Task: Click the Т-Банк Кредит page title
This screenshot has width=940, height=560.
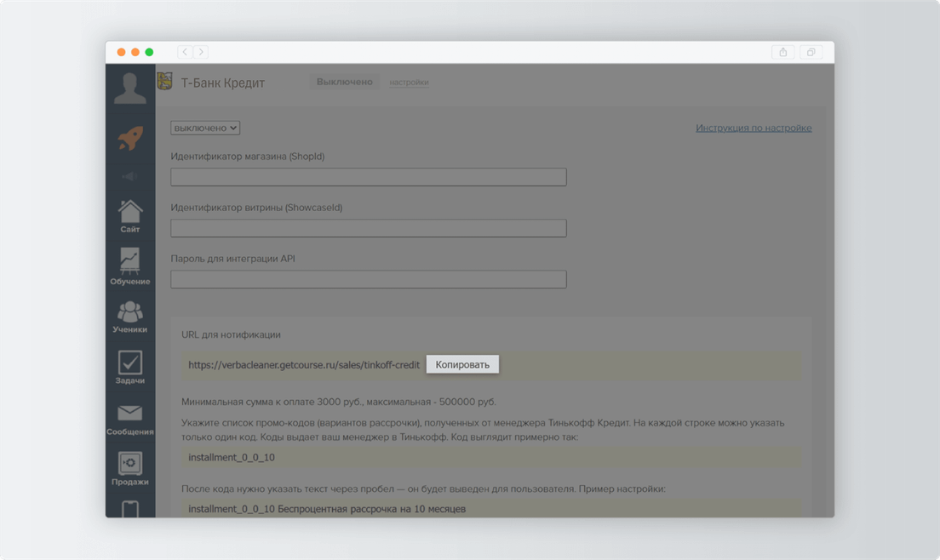Action: [x=223, y=83]
